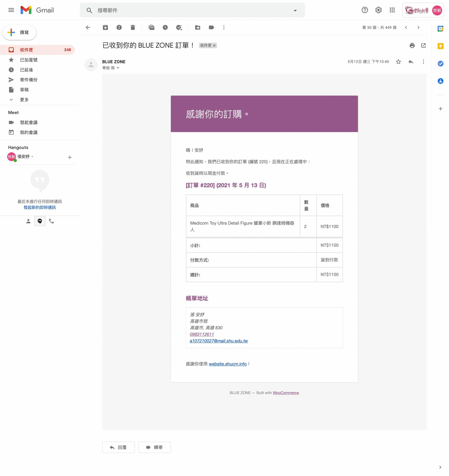Add this email to Tasks
Image resolution: width=449 pixels, height=476 pixels.
(x=179, y=28)
